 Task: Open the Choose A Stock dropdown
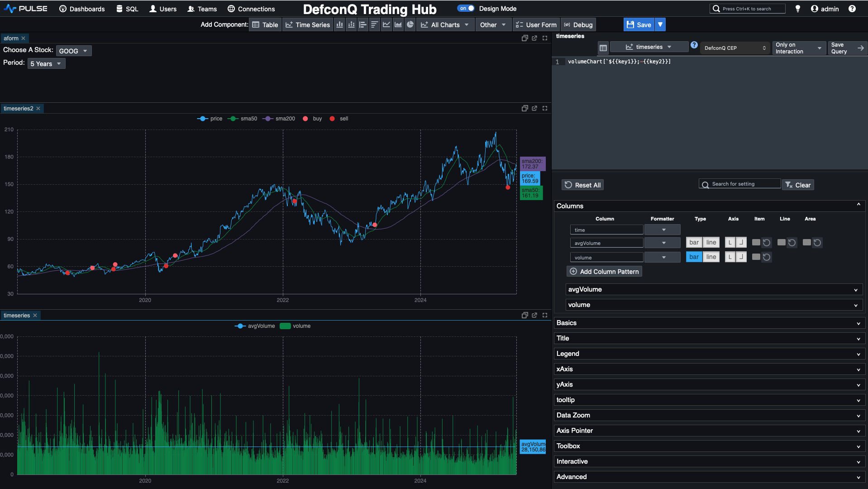74,51
